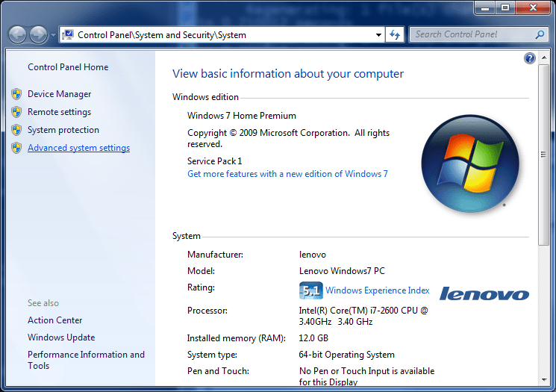The image size is (556, 392).
Task: Open Action Center link
Action: coord(55,320)
